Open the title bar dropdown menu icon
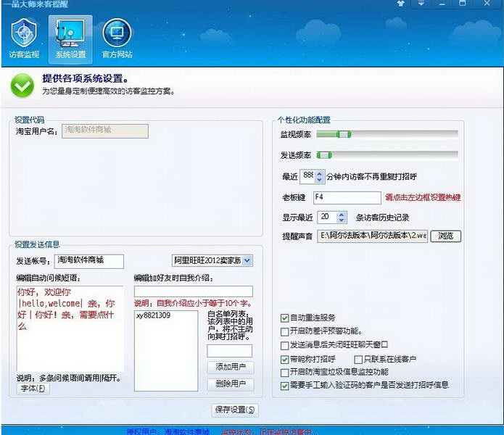The height and width of the screenshot is (435, 504). [421, 4]
